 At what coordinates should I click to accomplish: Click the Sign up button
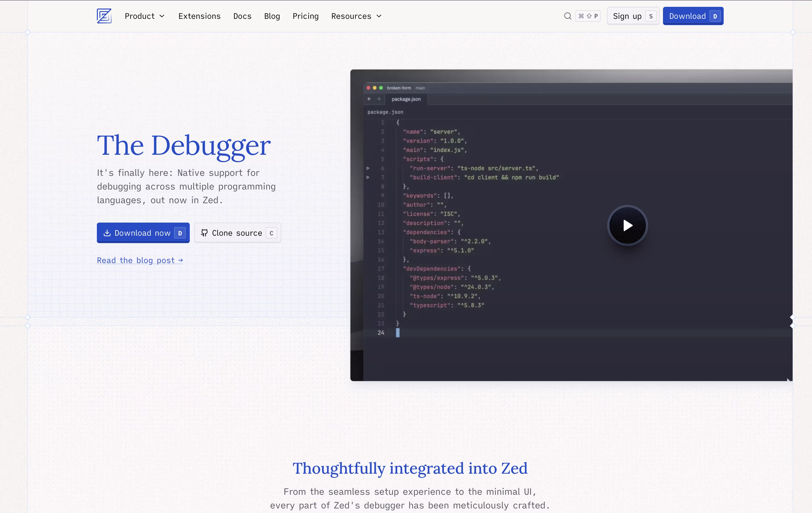point(633,16)
